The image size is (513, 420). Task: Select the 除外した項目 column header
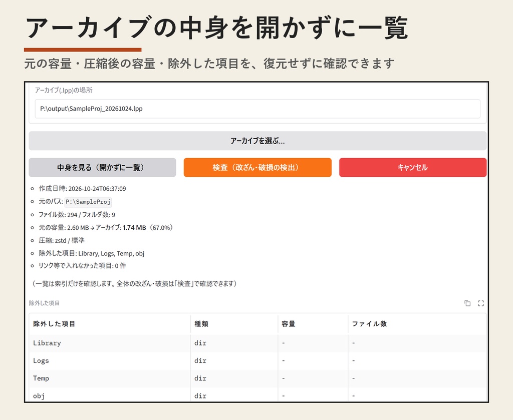click(x=110, y=324)
